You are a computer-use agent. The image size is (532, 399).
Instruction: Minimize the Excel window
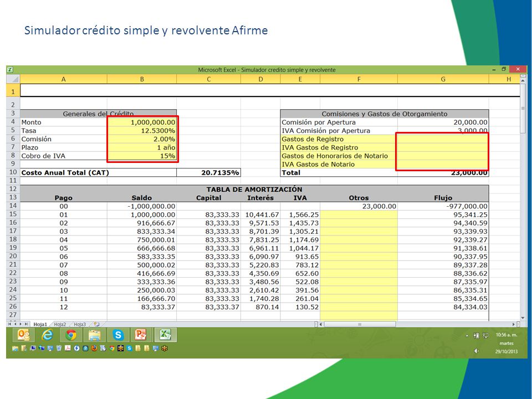click(x=494, y=69)
